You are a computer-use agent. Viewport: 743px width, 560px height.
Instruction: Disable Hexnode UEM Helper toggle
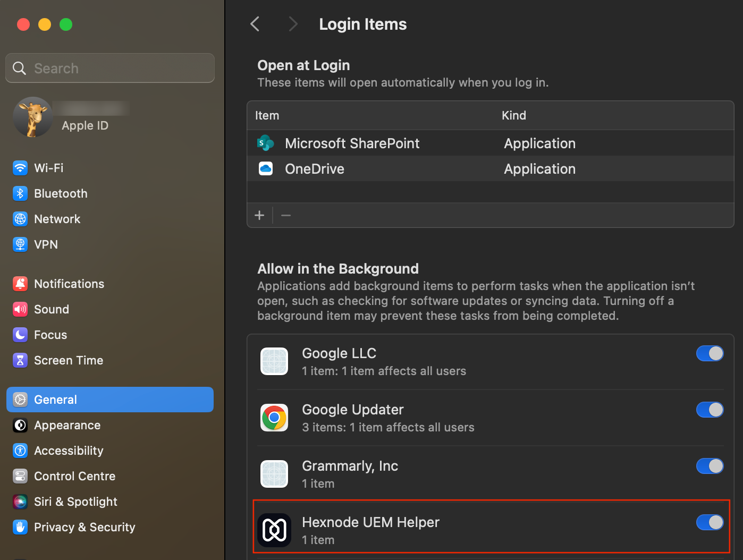point(710,522)
